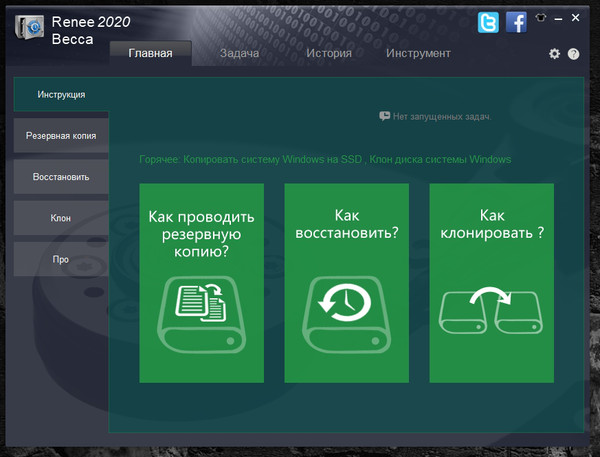
Task: Go to the История tab
Action: (x=328, y=54)
